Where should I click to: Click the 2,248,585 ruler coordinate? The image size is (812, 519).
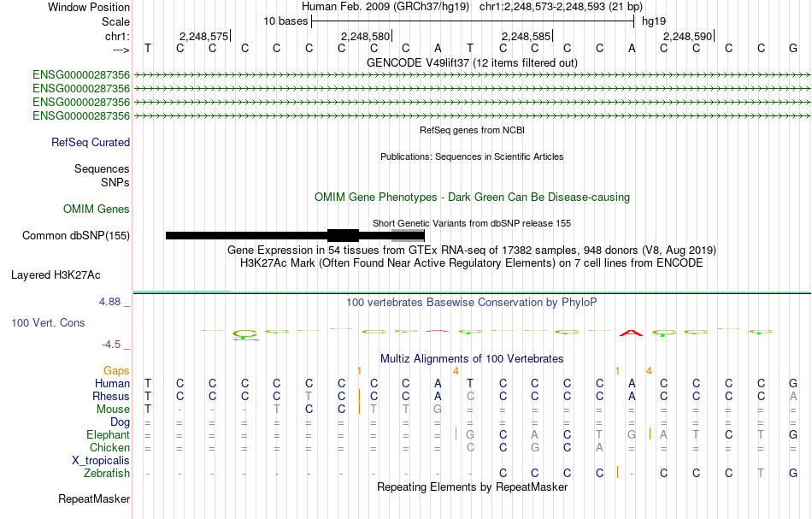527,36
